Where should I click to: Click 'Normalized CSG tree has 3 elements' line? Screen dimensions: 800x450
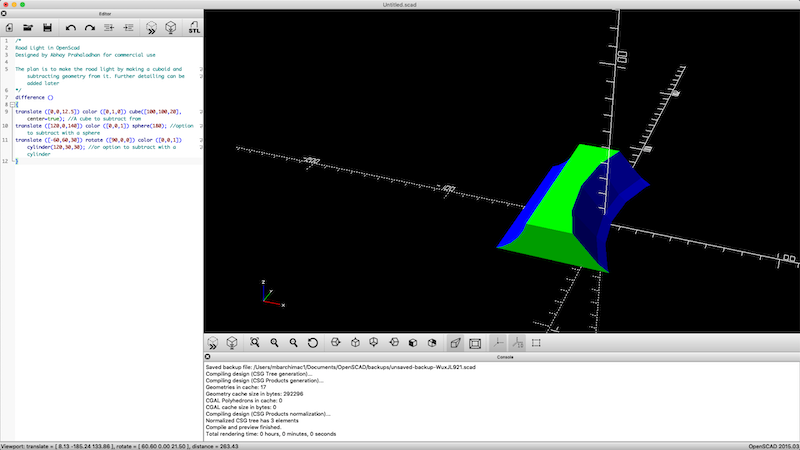252,420
